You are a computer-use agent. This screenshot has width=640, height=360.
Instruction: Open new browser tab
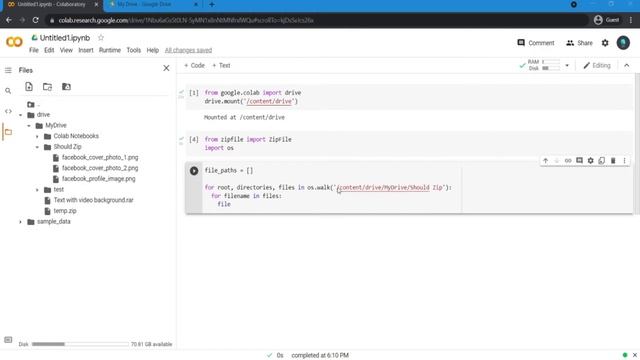[x=212, y=4]
